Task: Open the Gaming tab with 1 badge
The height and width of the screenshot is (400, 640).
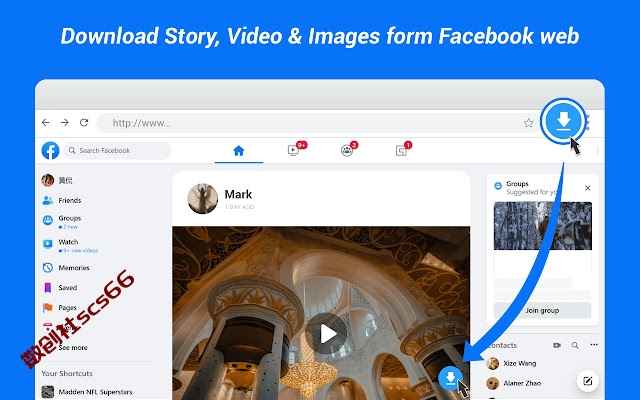Action: click(401, 151)
